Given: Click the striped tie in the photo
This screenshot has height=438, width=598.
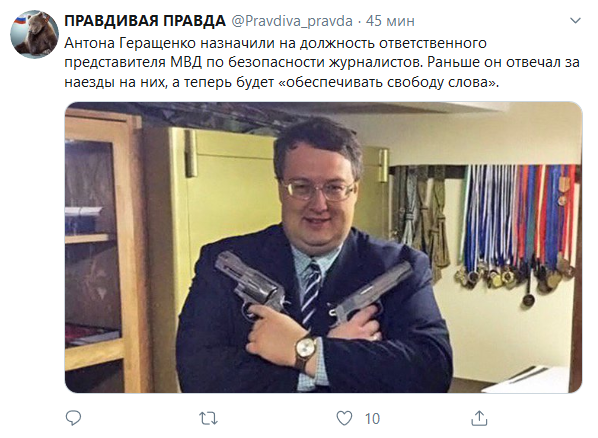Looking at the screenshot, I should click(311, 292).
